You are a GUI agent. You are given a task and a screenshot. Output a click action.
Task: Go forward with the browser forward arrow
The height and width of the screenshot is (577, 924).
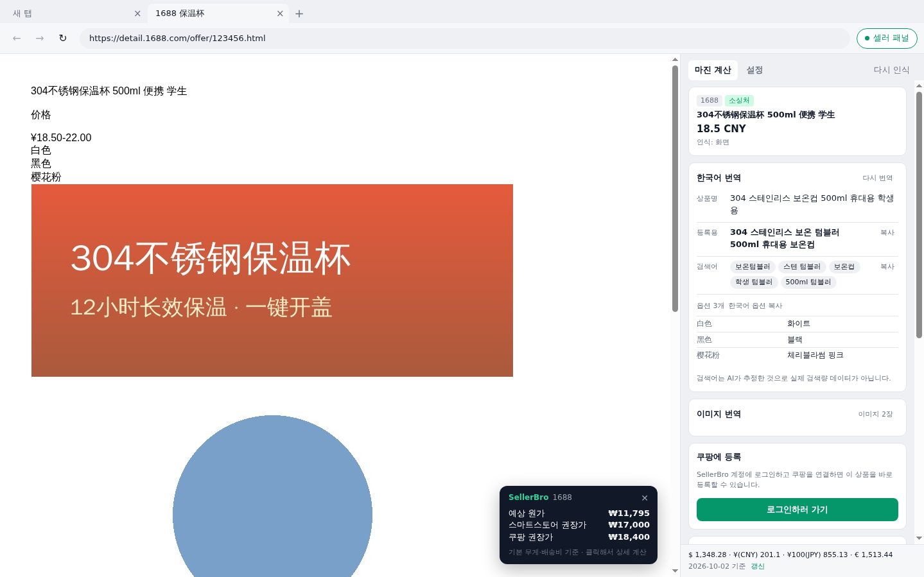click(40, 39)
